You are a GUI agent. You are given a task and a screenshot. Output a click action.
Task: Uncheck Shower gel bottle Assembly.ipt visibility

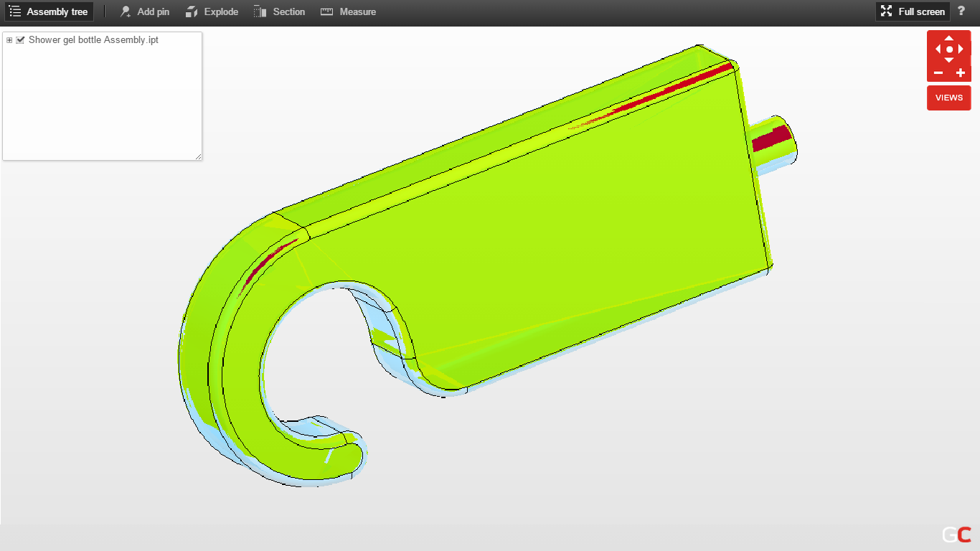20,40
